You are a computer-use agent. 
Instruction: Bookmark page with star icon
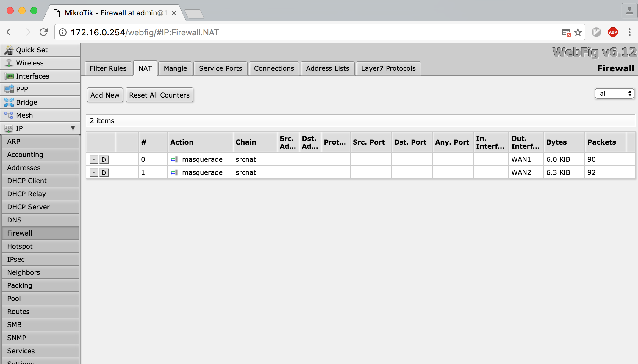click(578, 32)
